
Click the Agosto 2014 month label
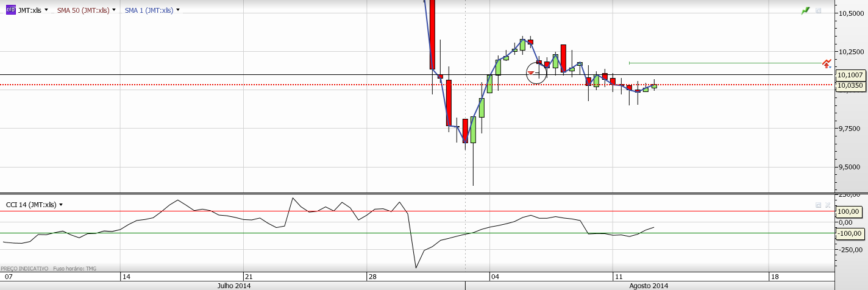tap(648, 285)
